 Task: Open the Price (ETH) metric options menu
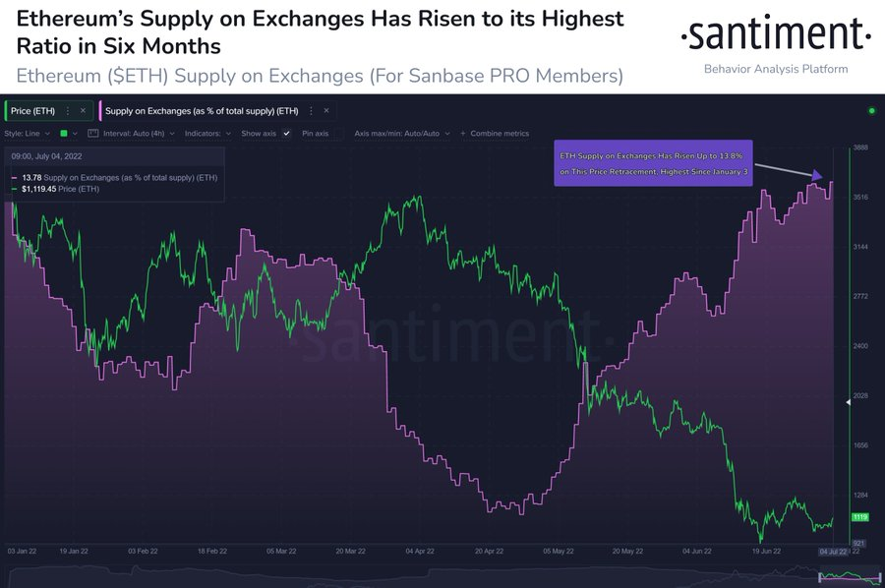[68, 111]
